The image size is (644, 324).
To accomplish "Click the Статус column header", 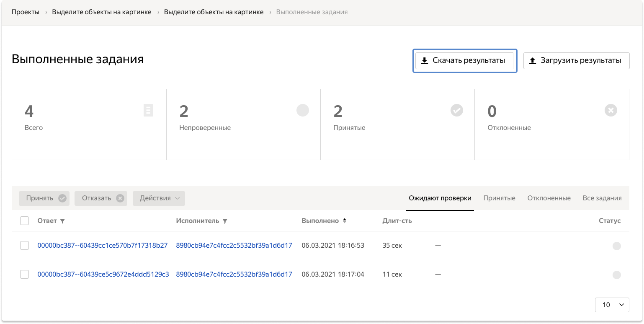I will coord(610,220).
